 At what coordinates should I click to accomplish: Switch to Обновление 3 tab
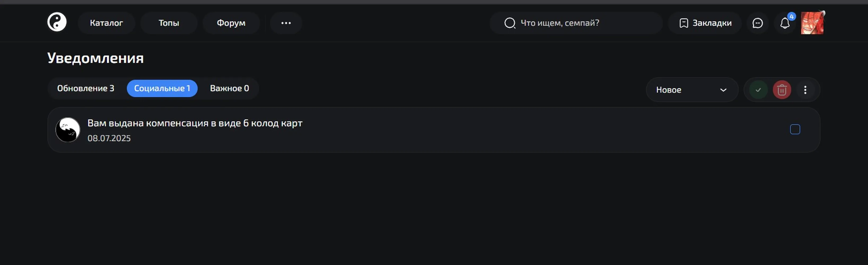pos(86,88)
